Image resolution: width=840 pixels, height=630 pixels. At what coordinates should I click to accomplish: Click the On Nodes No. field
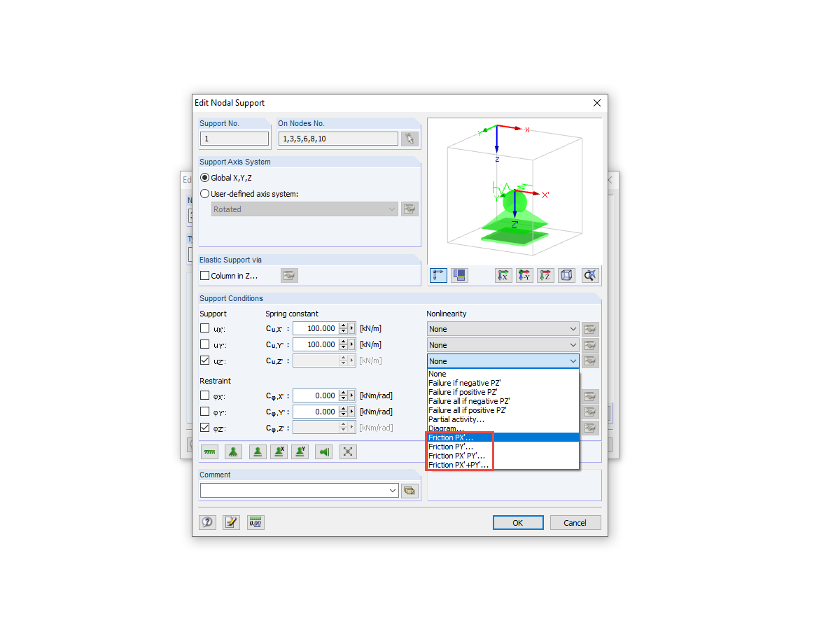point(338,139)
